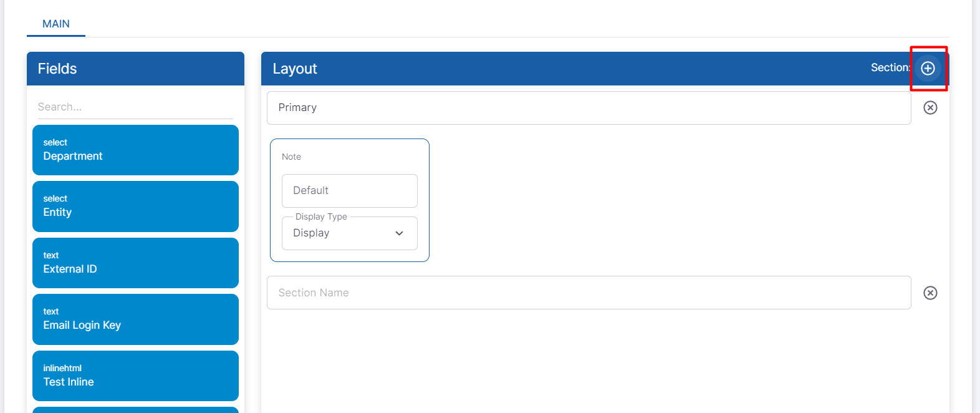Select the Department select field

click(x=135, y=150)
